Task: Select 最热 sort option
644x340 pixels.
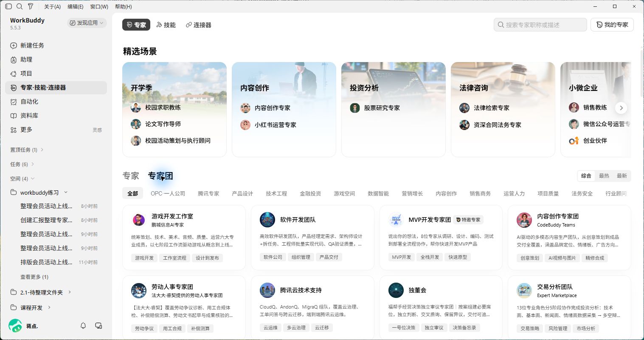Action: click(604, 176)
